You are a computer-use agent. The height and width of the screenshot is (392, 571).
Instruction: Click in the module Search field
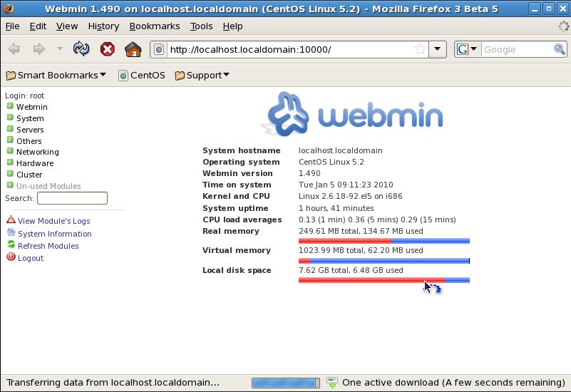click(x=72, y=198)
